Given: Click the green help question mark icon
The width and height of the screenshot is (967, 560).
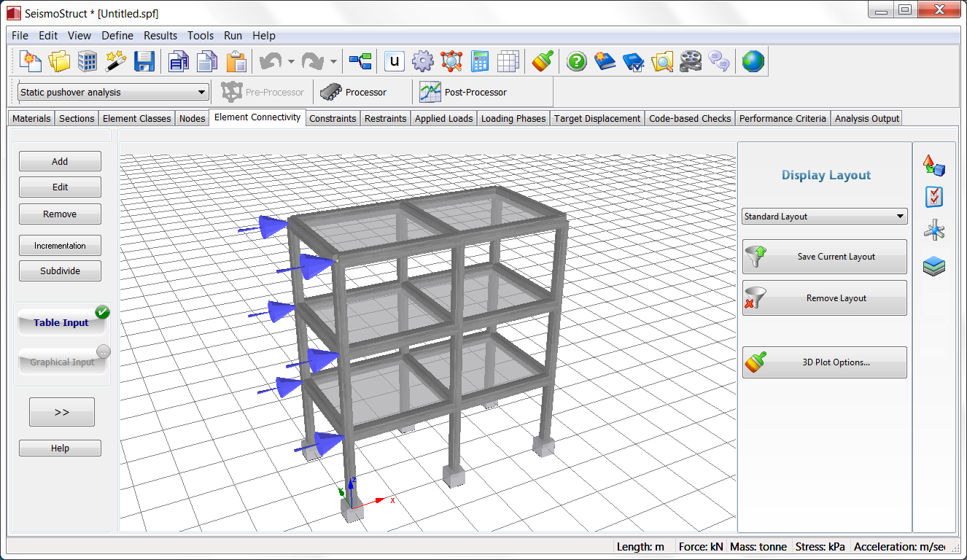Looking at the screenshot, I should [576, 62].
